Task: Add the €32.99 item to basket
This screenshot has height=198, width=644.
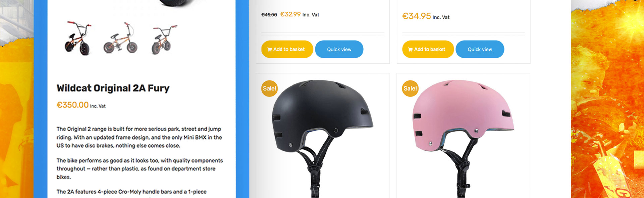Action: pos(287,49)
